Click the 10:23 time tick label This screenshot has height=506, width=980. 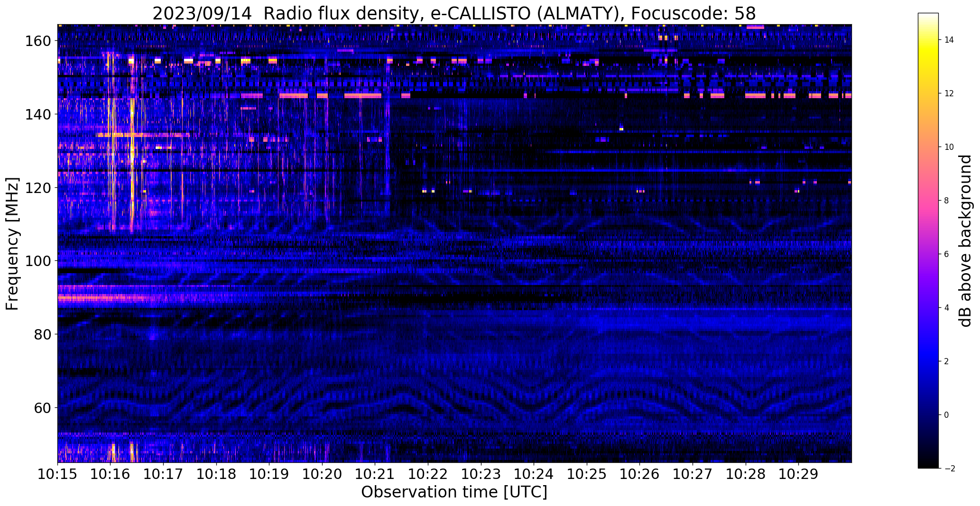click(x=481, y=474)
